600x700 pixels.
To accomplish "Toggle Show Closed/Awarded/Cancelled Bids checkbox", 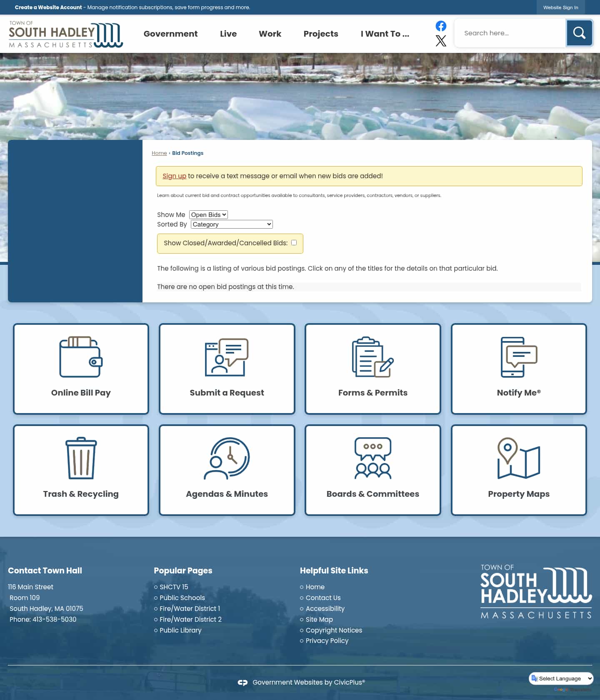I will click(x=294, y=242).
